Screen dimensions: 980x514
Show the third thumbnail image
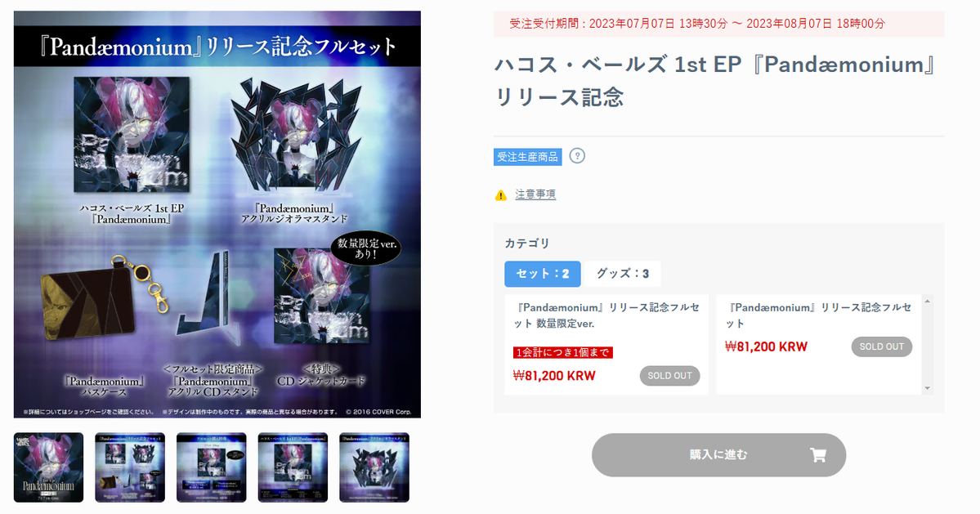coord(211,467)
